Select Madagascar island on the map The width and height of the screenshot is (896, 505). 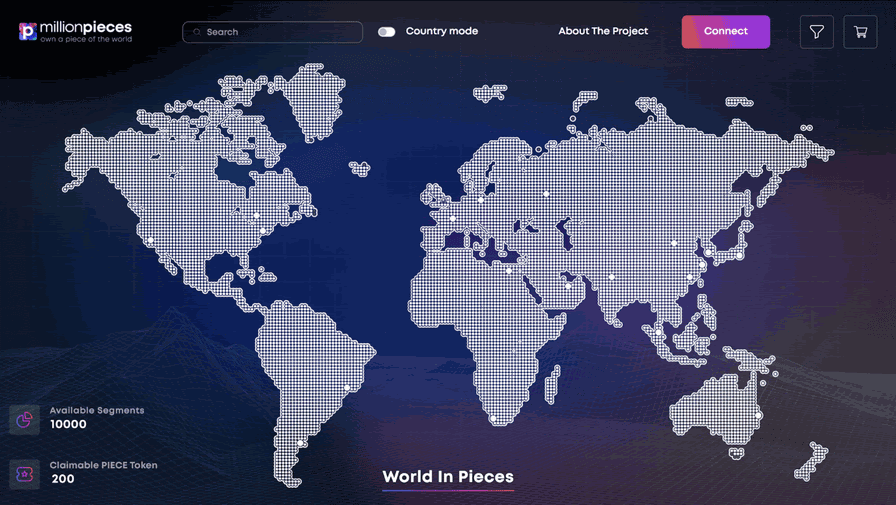pyautogui.click(x=551, y=381)
